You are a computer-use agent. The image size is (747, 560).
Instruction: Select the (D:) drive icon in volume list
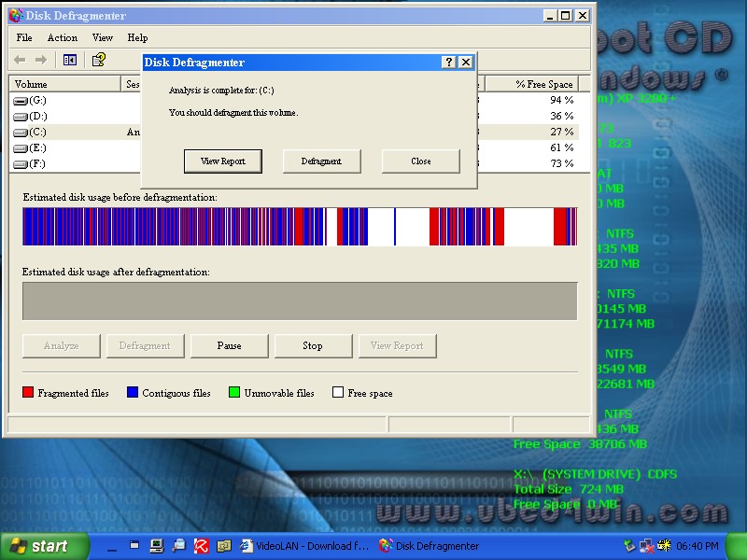click(21, 116)
